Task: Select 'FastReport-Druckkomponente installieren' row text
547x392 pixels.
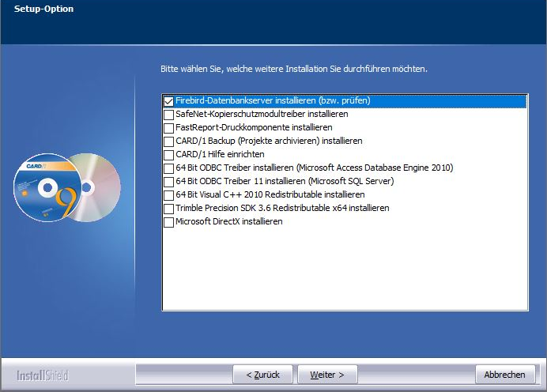Action: [254, 127]
